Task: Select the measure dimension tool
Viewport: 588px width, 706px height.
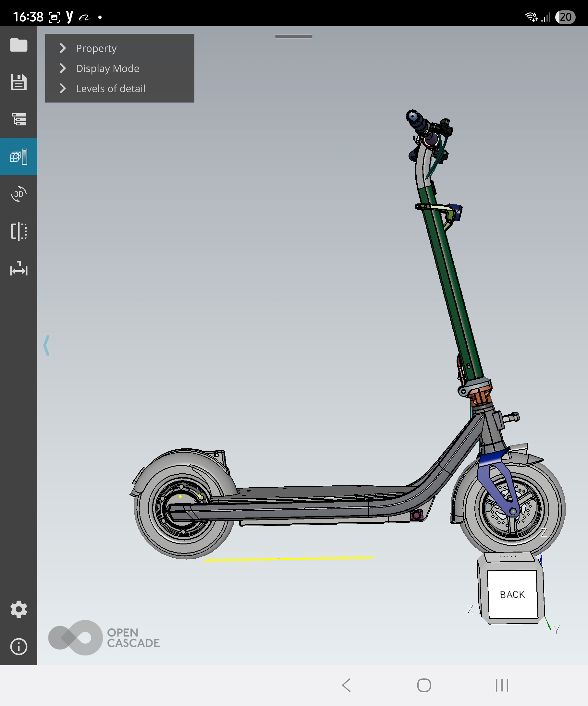Action: [18, 269]
